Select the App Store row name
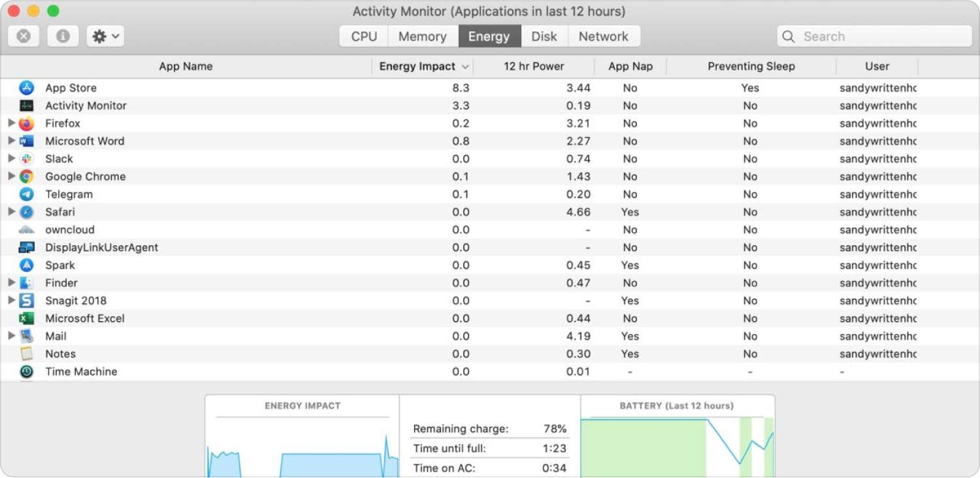 click(71, 88)
